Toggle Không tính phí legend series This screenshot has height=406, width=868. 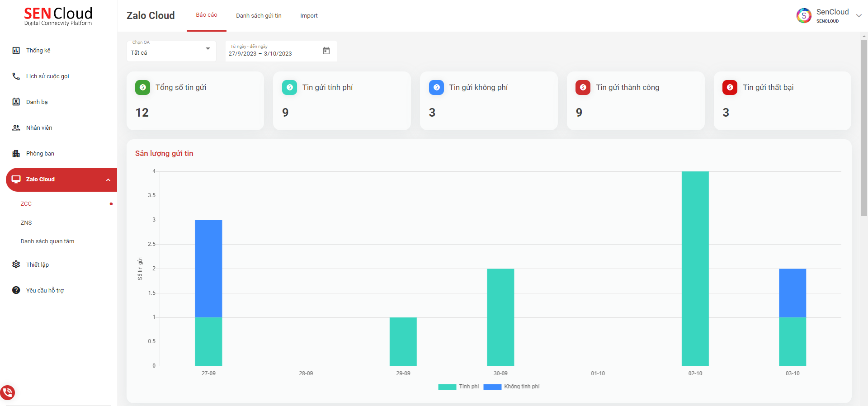point(511,387)
